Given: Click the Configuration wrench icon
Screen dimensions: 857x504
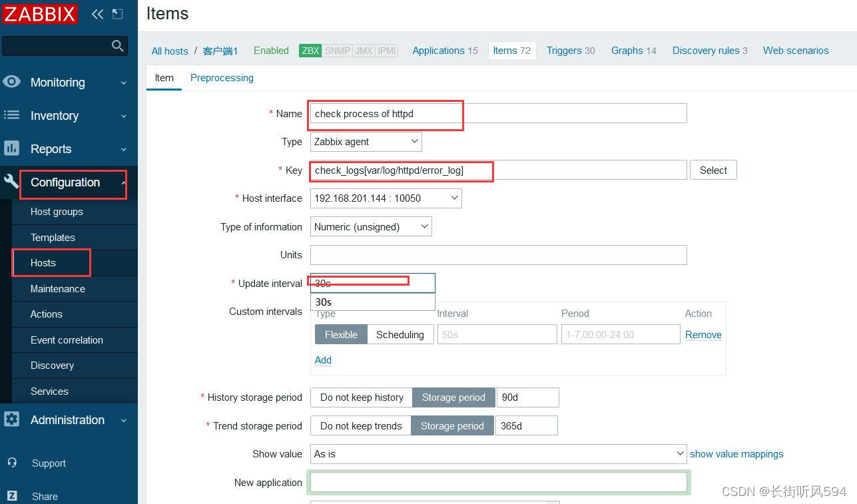Looking at the screenshot, I should tap(11, 181).
